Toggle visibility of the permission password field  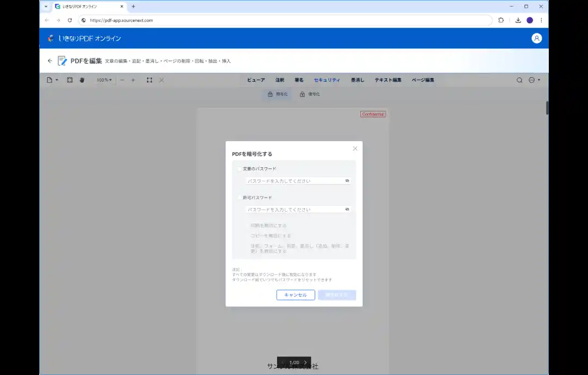tap(347, 209)
